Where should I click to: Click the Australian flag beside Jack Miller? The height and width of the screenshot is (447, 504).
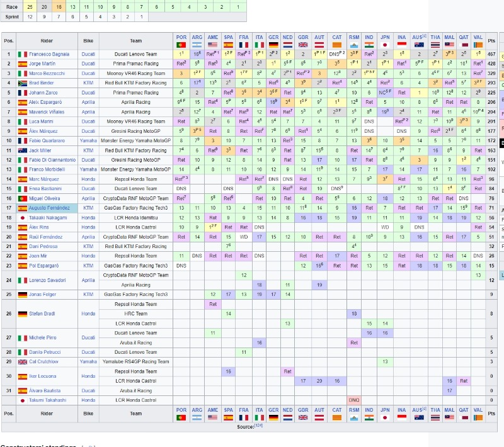pos(23,150)
